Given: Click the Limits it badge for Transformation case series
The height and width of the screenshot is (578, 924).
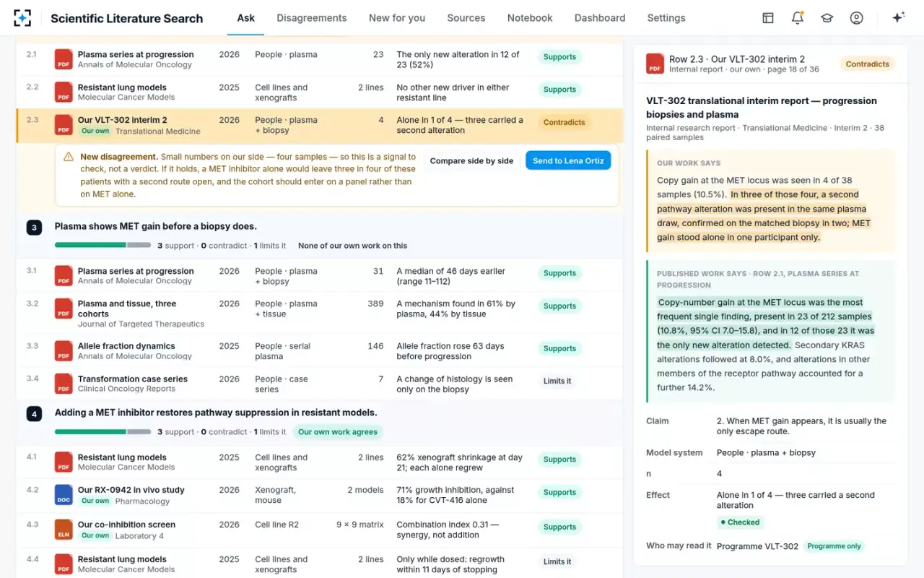Looking at the screenshot, I should coord(557,381).
